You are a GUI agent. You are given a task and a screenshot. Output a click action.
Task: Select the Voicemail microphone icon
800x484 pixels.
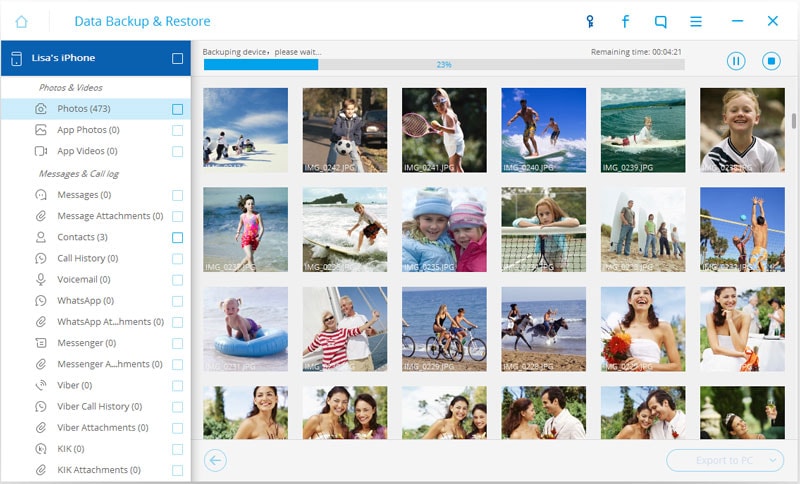[x=41, y=279]
